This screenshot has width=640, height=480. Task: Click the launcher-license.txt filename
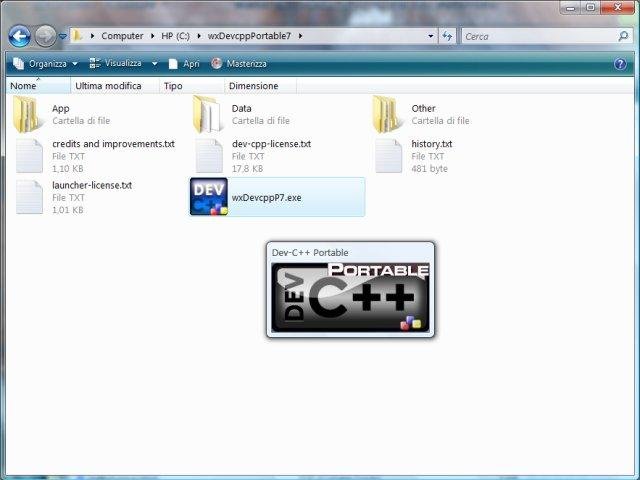pos(92,185)
